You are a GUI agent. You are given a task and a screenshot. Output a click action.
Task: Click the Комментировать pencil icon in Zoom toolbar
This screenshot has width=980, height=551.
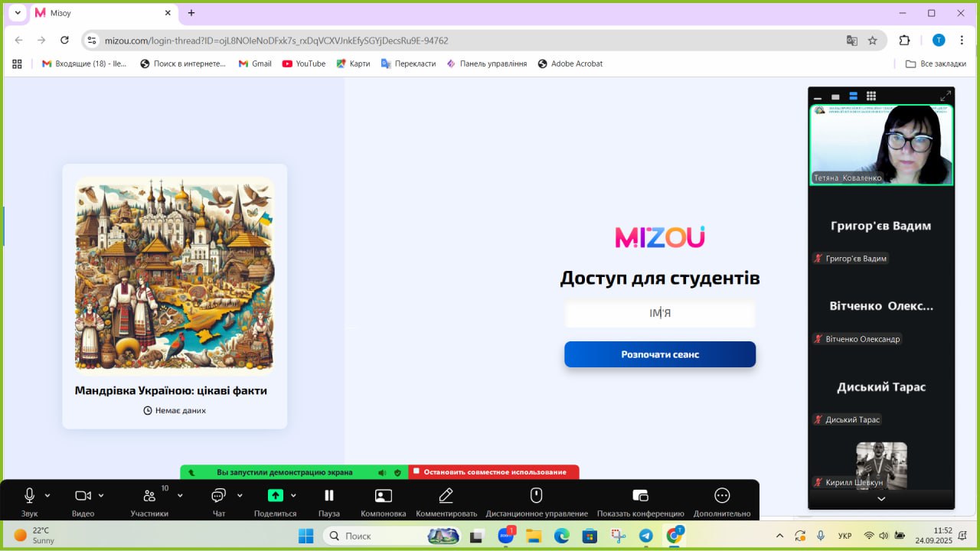(446, 496)
